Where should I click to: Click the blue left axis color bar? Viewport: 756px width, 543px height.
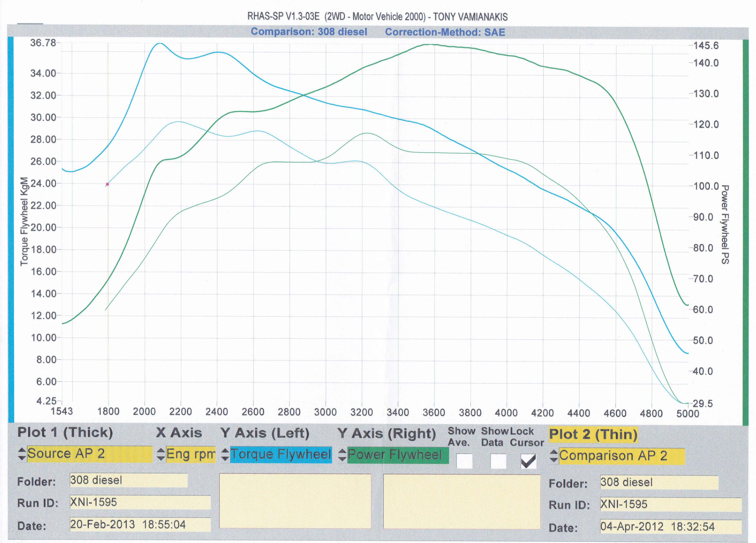pos(11,230)
